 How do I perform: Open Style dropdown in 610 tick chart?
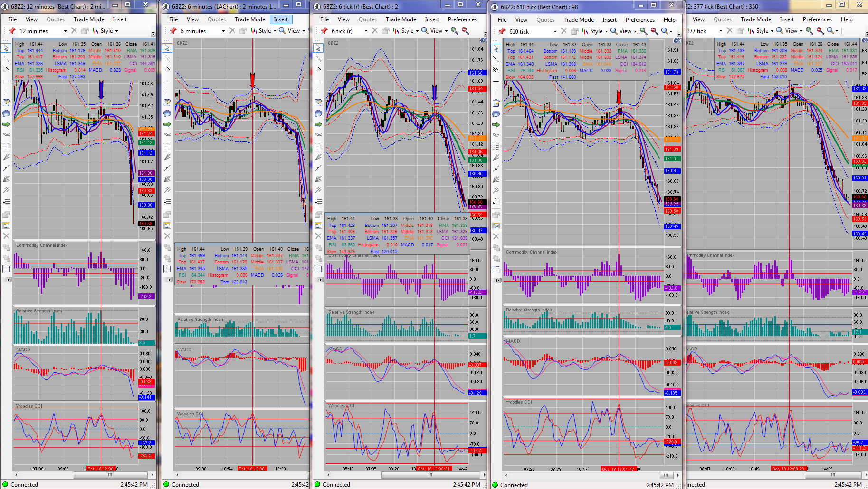[x=596, y=31]
